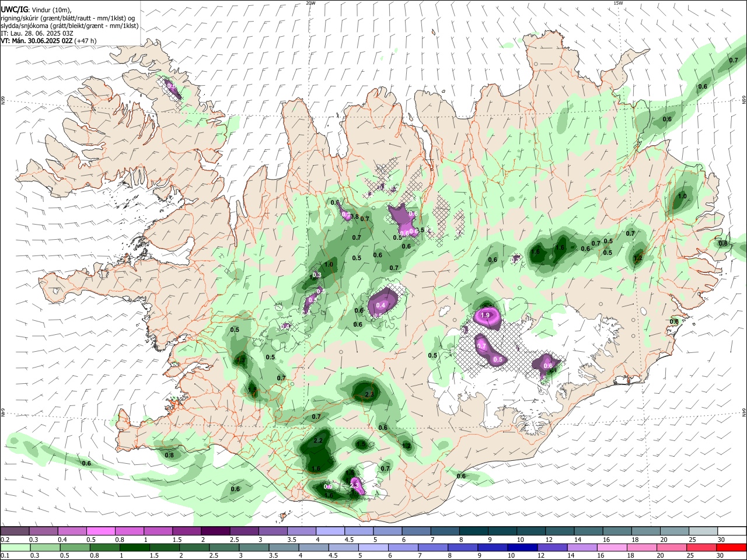747x560 pixels.
Task: Click the upper-row dark teal swatch at 8
Action: (474, 531)
